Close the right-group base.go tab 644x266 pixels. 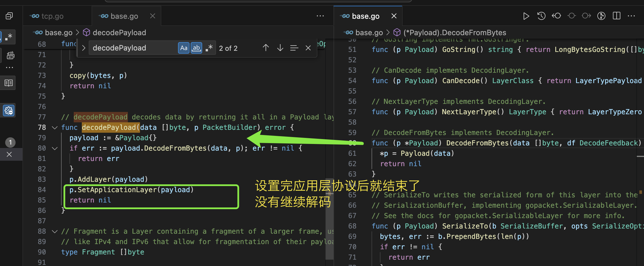394,16
